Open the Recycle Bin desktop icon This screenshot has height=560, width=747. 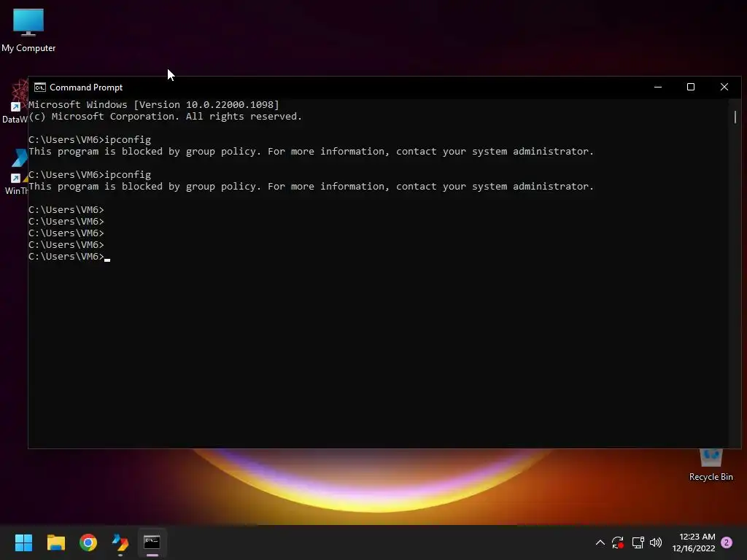pyautogui.click(x=711, y=464)
